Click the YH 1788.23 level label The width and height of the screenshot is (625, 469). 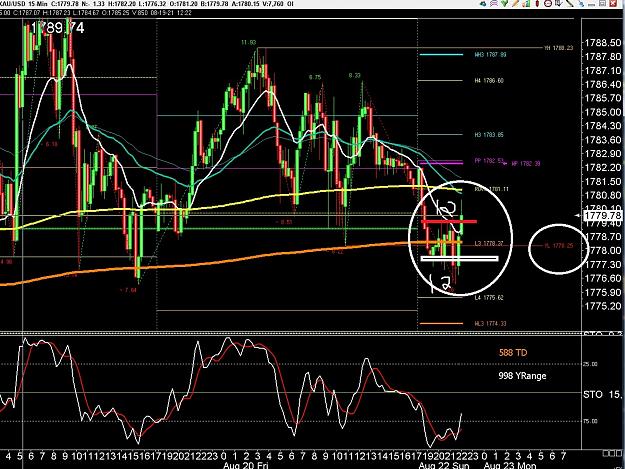click(558, 48)
